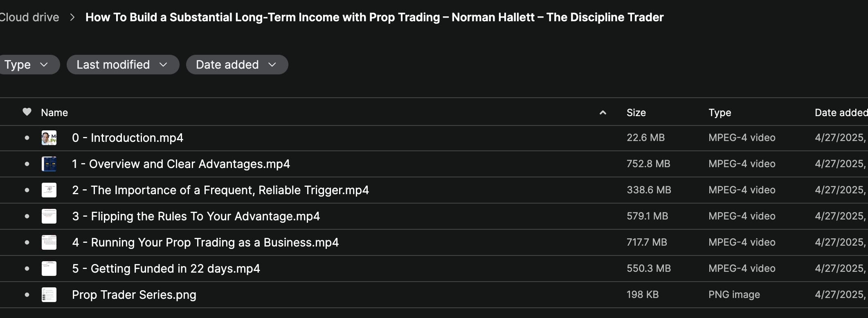Click the favorite heart icon in header
Viewport: 868px width, 318px height.
coord(27,112)
